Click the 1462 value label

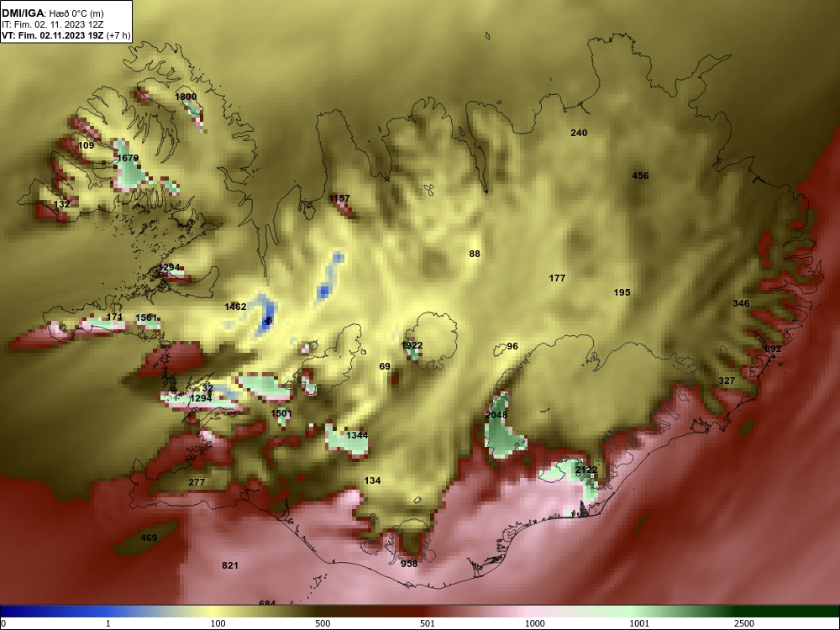click(235, 307)
